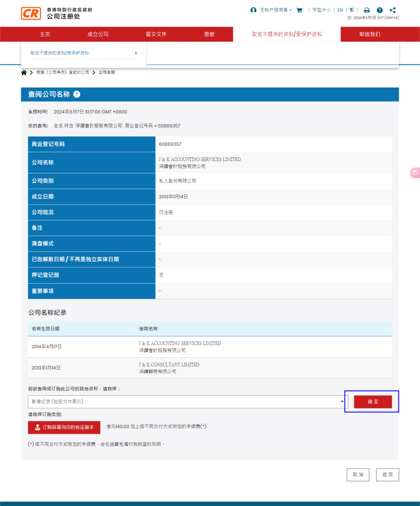The image size is (420, 506).
Task: Click the 使用名称 column header
Action: coord(148,329)
